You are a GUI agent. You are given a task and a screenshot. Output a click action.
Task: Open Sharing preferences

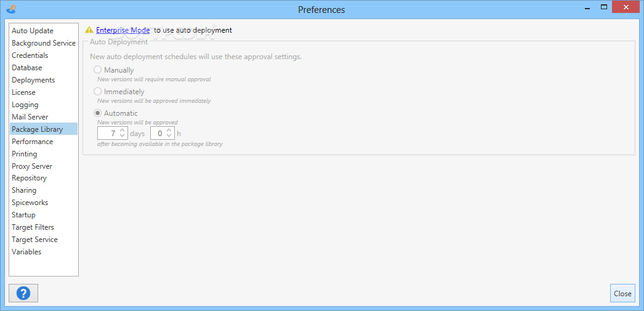pyautogui.click(x=44, y=190)
